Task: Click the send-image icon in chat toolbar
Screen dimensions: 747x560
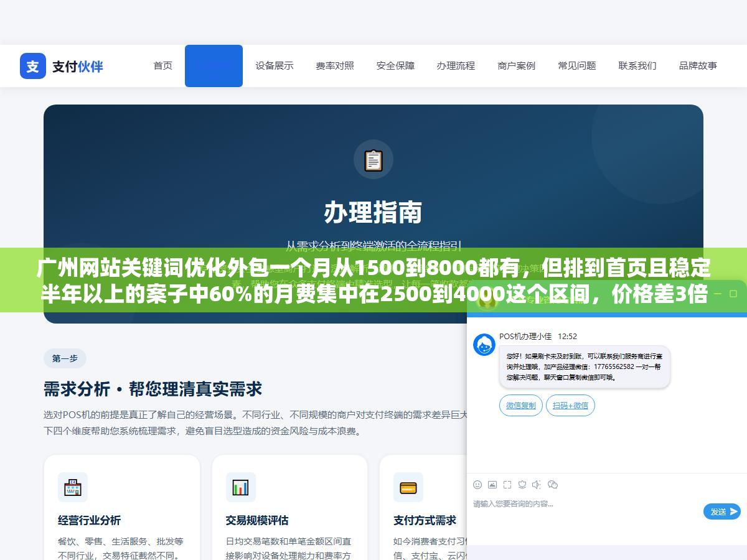Action: [x=492, y=484]
